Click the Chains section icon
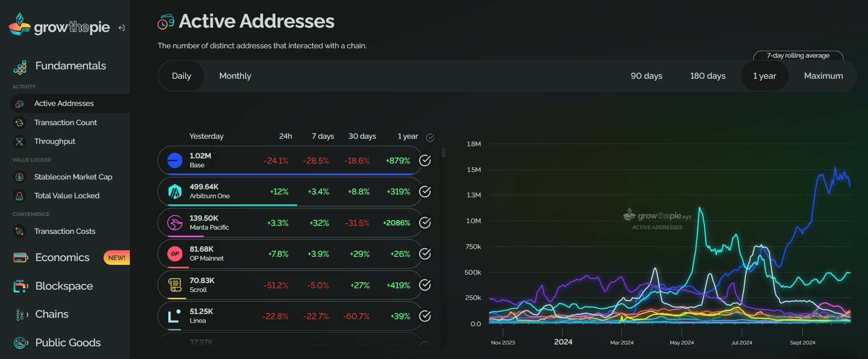 click(20, 314)
